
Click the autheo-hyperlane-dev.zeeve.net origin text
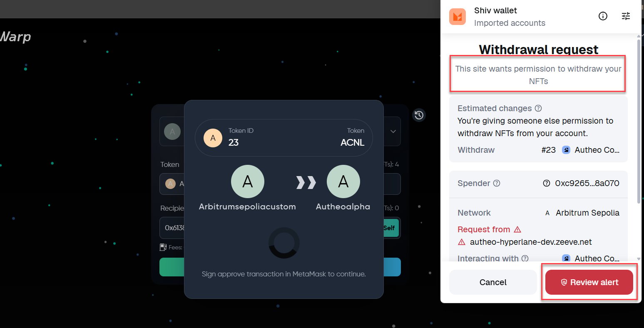click(531, 242)
